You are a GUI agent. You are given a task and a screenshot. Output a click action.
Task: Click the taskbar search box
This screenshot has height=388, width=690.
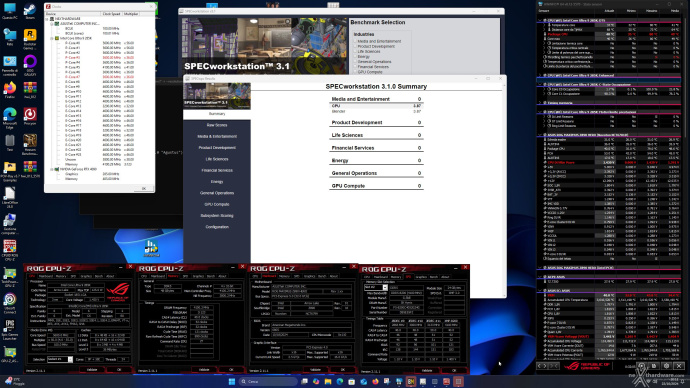coord(268,381)
